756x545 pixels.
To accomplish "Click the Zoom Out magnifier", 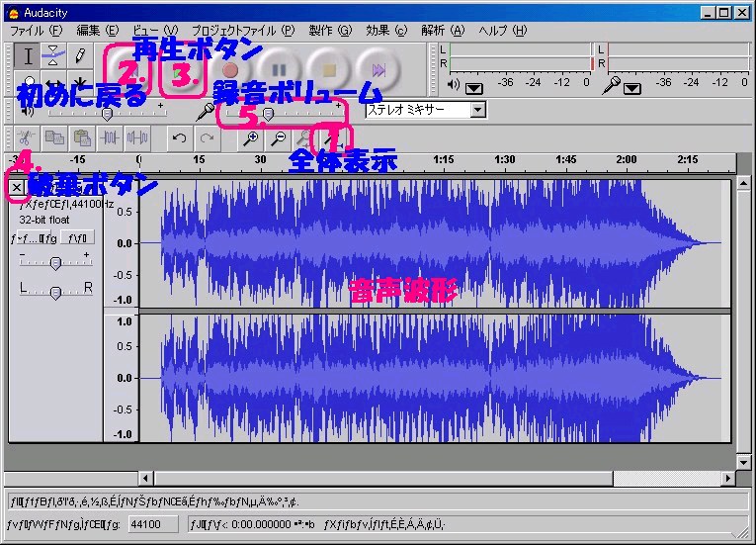I will click(279, 138).
